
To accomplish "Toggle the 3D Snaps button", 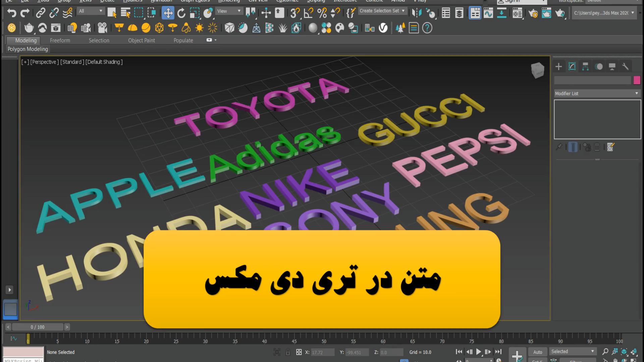I will point(295,13).
